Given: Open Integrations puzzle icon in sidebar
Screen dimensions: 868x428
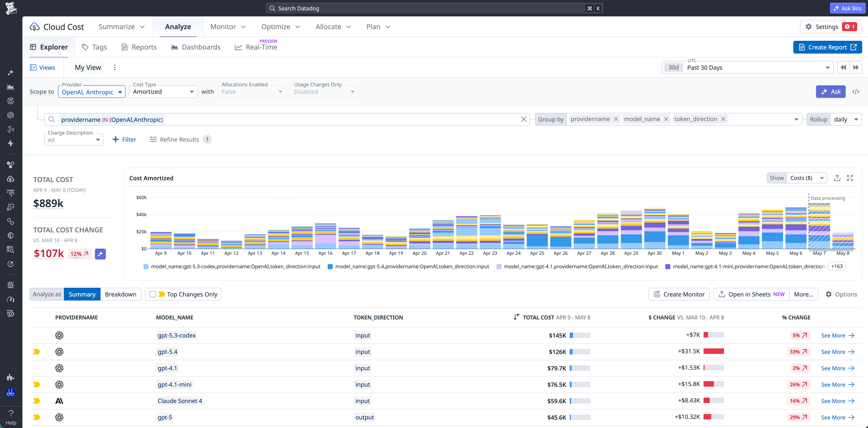Looking at the screenshot, I should [11, 377].
